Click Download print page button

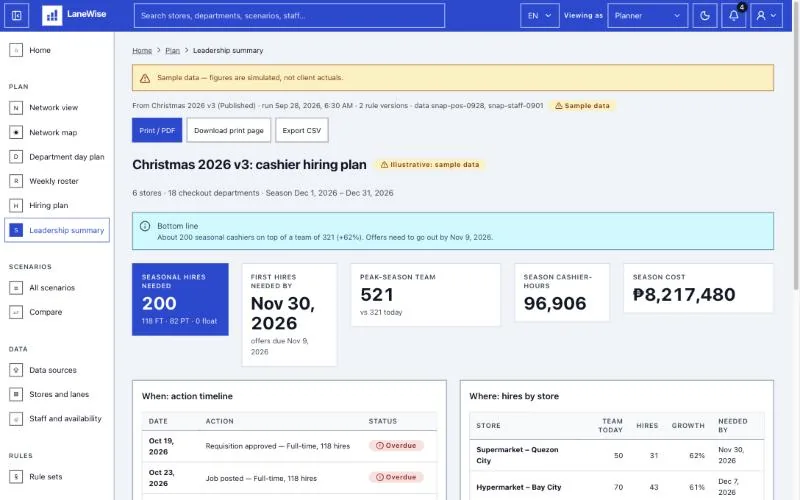tap(229, 131)
